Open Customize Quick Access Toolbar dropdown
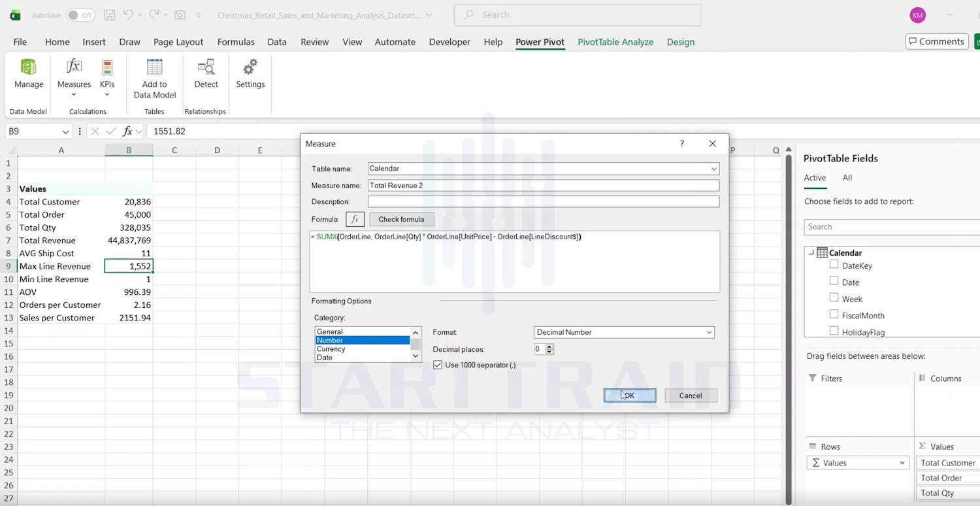Viewport: 980px width, 506px height. pos(199,15)
